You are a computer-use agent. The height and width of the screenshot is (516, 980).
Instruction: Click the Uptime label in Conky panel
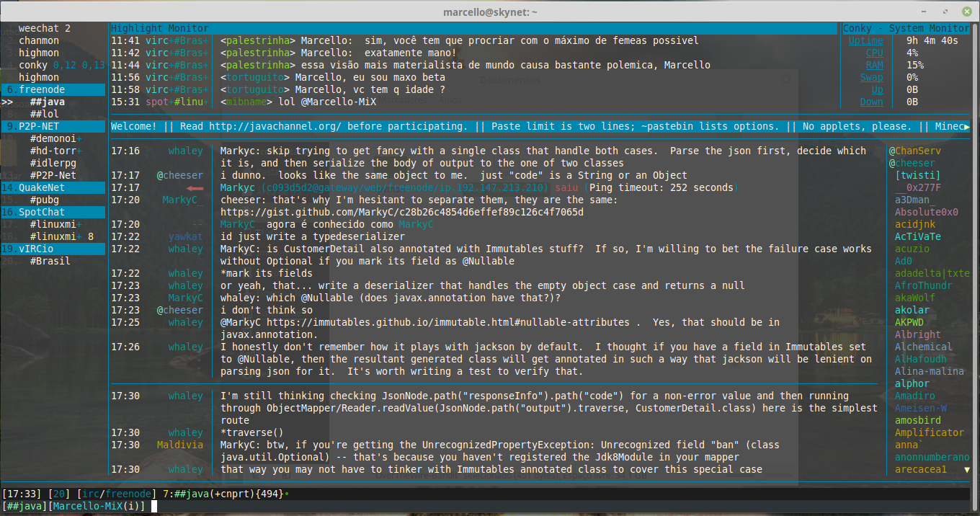point(865,40)
